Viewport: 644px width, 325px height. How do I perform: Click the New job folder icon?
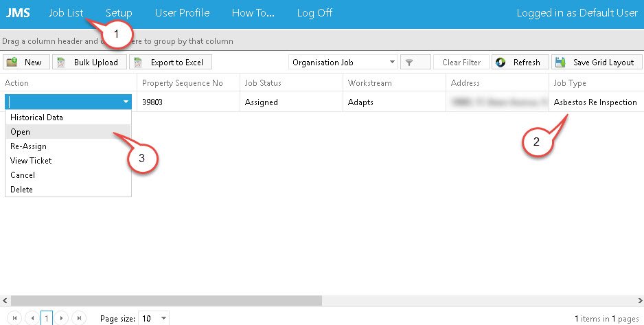pos(12,62)
